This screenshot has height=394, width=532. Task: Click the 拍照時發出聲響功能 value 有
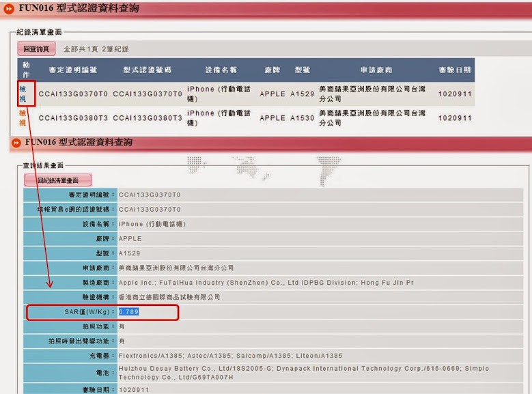pos(122,341)
